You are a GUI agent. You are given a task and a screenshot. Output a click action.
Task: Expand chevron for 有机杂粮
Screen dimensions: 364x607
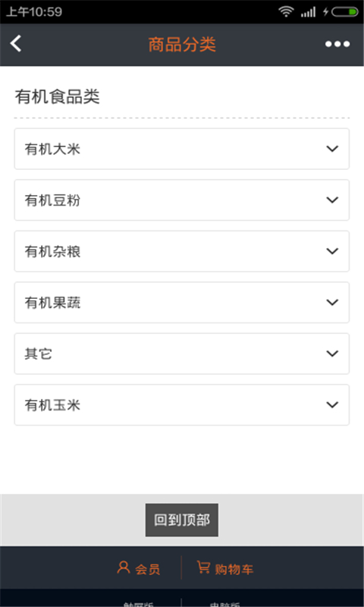pos(332,251)
